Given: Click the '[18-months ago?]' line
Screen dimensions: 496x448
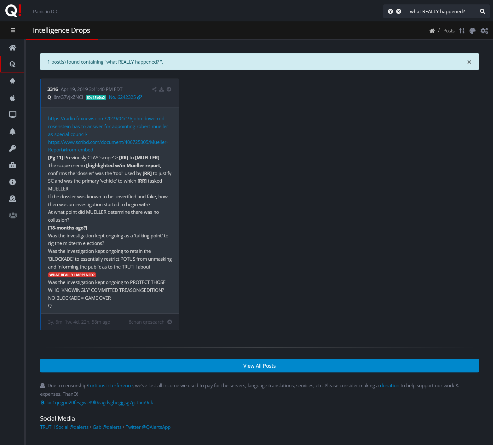Looking at the screenshot, I should point(67,228).
